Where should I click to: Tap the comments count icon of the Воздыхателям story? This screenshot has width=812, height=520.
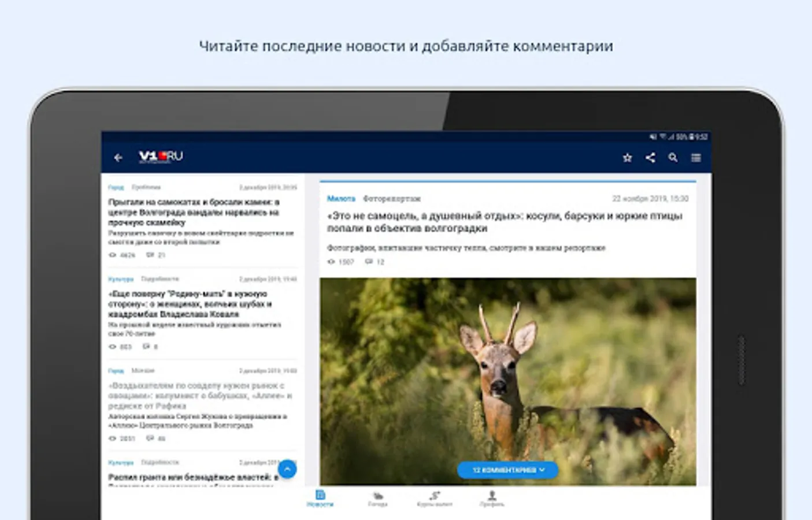[150, 439]
